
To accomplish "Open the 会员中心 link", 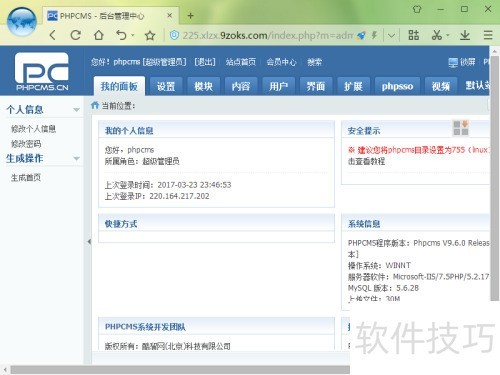I will point(281,62).
